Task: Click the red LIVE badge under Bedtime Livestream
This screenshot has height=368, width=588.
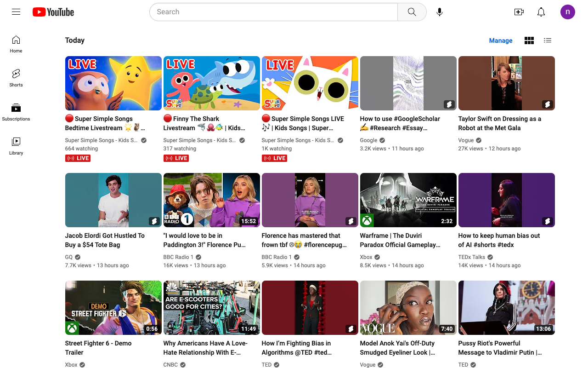Action: click(x=78, y=158)
